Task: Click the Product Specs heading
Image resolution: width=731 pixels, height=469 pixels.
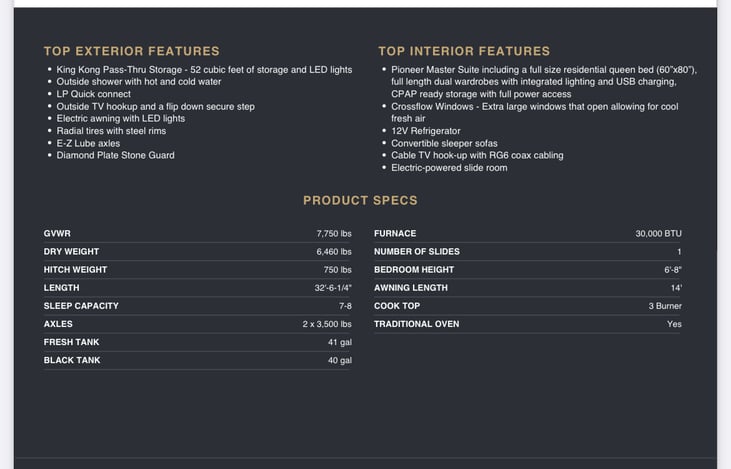Action: 360,200
